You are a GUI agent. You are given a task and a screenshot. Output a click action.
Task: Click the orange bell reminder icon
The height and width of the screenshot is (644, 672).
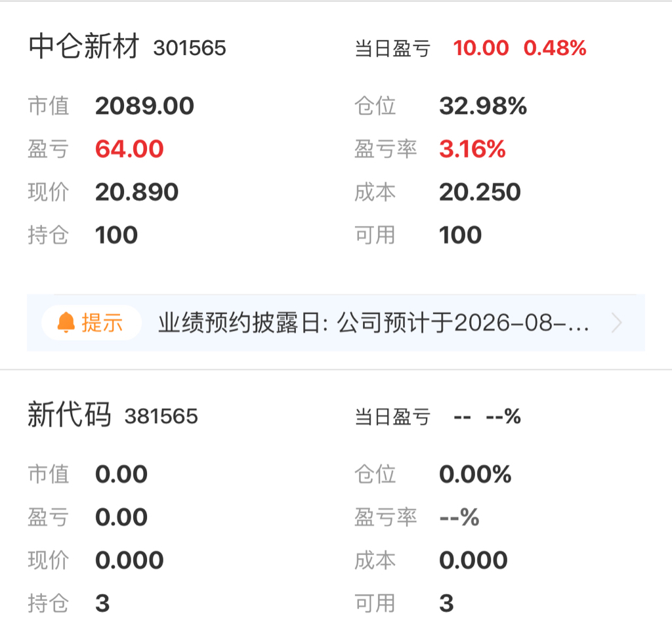pyautogui.click(x=66, y=323)
